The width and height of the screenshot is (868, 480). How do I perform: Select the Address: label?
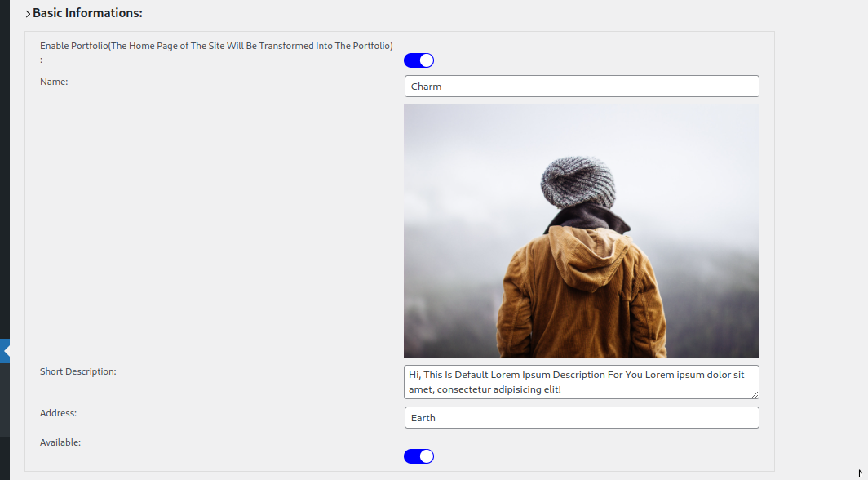tap(58, 413)
